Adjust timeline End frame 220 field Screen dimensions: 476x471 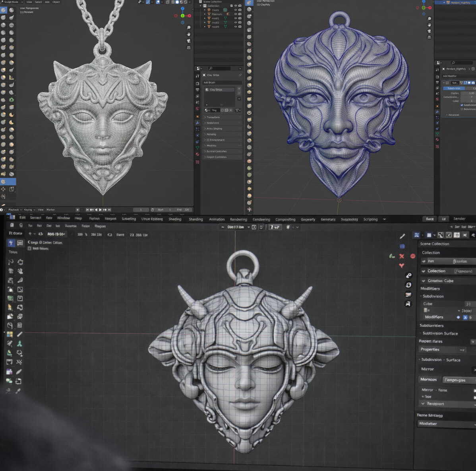click(x=183, y=210)
